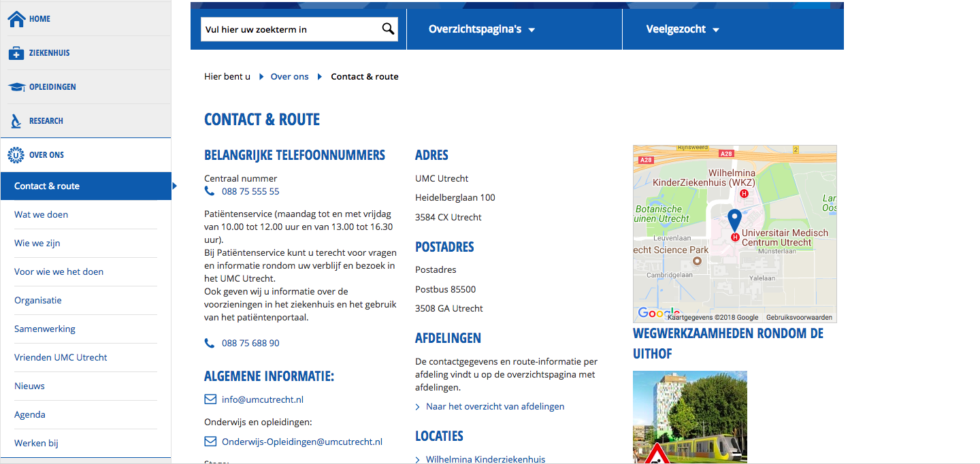Click the phone icon beside 088 75 555 55
The height and width of the screenshot is (464, 980).
click(210, 191)
